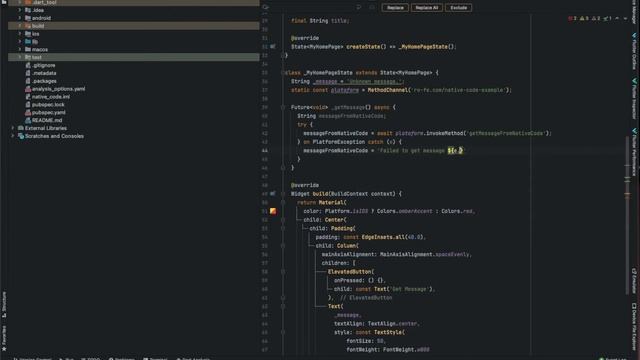This screenshot has height=360, width=640.
Task: Open native_code.iml file
Action: [x=51, y=97]
